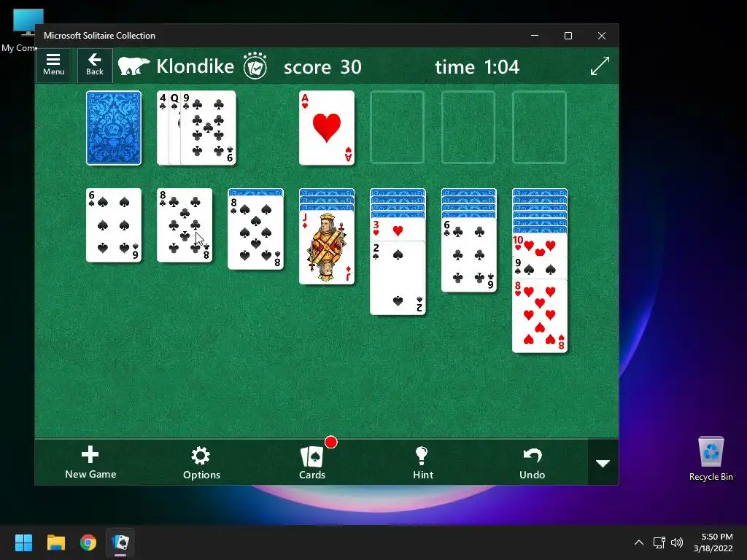Select the 6 of clubs tableau card
The width and height of the screenshot is (747, 560).
click(468, 254)
